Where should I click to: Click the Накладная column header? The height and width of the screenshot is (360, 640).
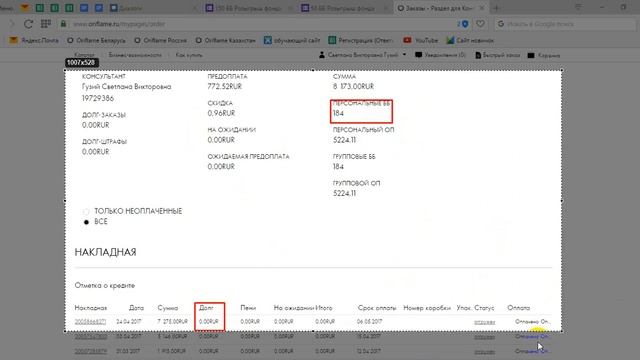pyautogui.click(x=91, y=308)
